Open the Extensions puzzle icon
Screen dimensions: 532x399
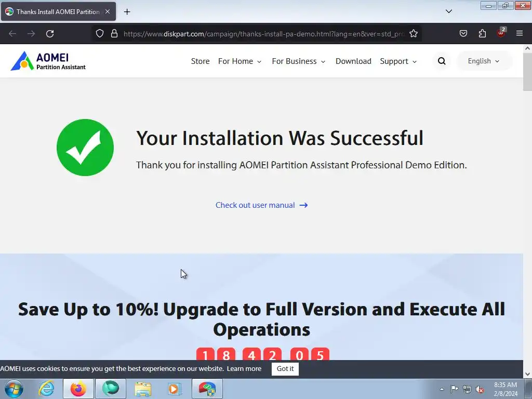(x=482, y=34)
